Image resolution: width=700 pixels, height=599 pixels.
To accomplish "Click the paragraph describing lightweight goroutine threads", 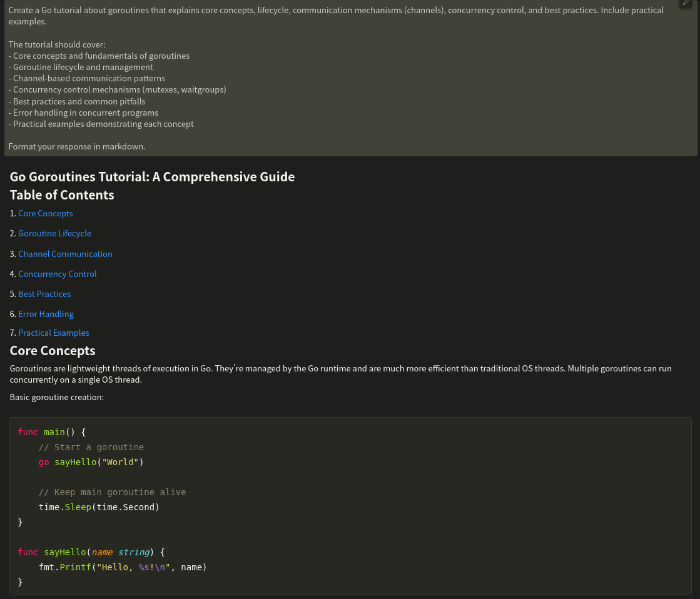I will (340, 374).
